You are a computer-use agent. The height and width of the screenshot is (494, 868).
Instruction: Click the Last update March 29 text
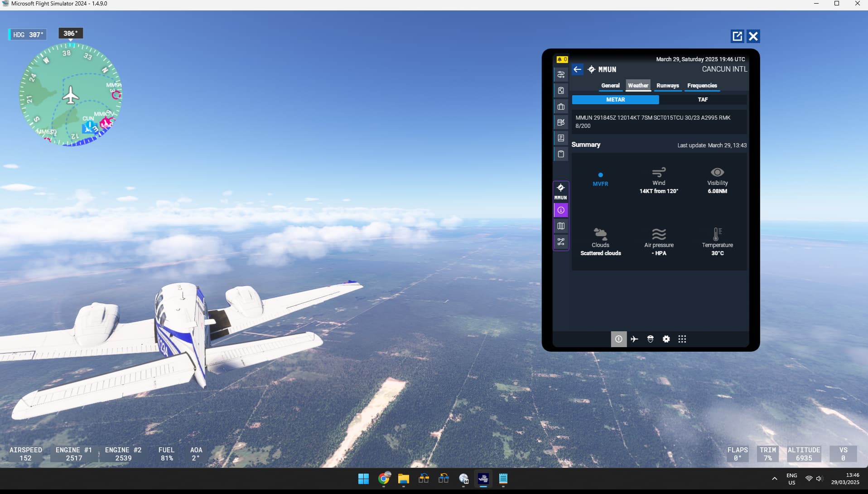712,145
